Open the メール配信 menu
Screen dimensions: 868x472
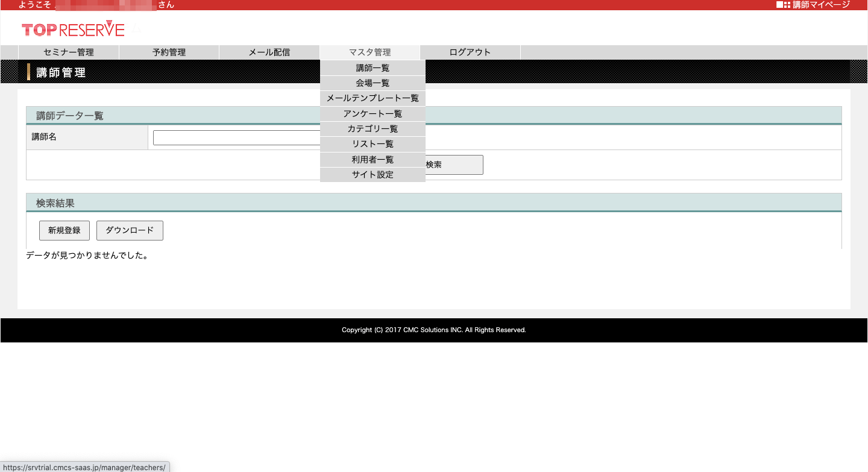coord(269,52)
